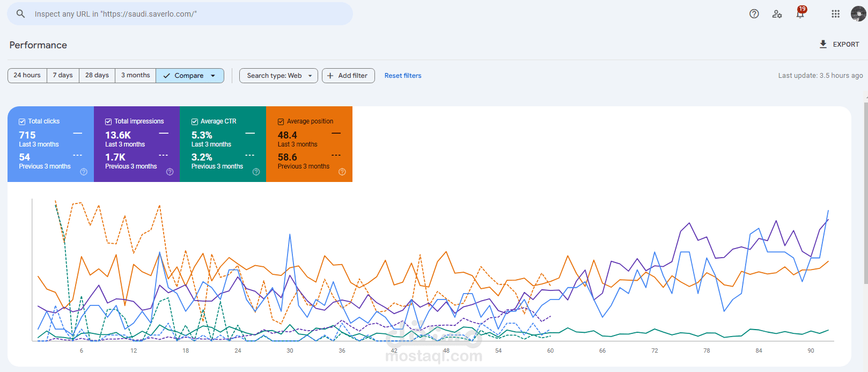Expand the Compare dropdown arrow
This screenshot has height=372, width=868.
point(213,76)
